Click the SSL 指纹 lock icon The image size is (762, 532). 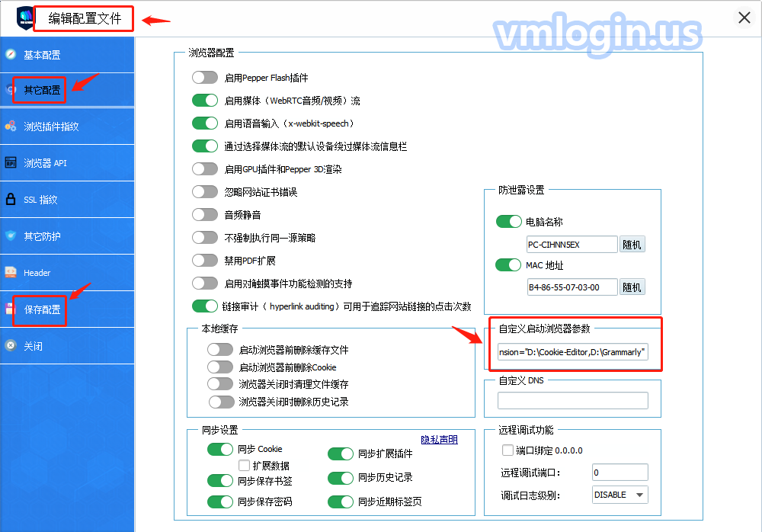click(11, 200)
